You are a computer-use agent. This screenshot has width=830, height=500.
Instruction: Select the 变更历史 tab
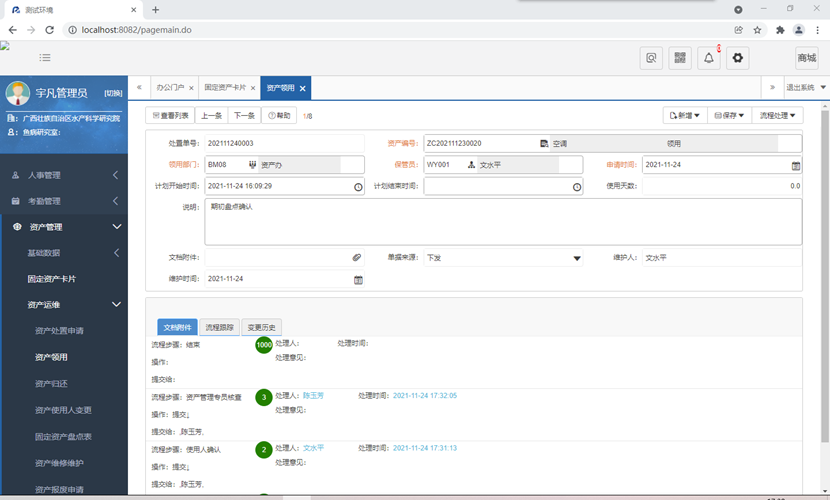[x=261, y=328]
